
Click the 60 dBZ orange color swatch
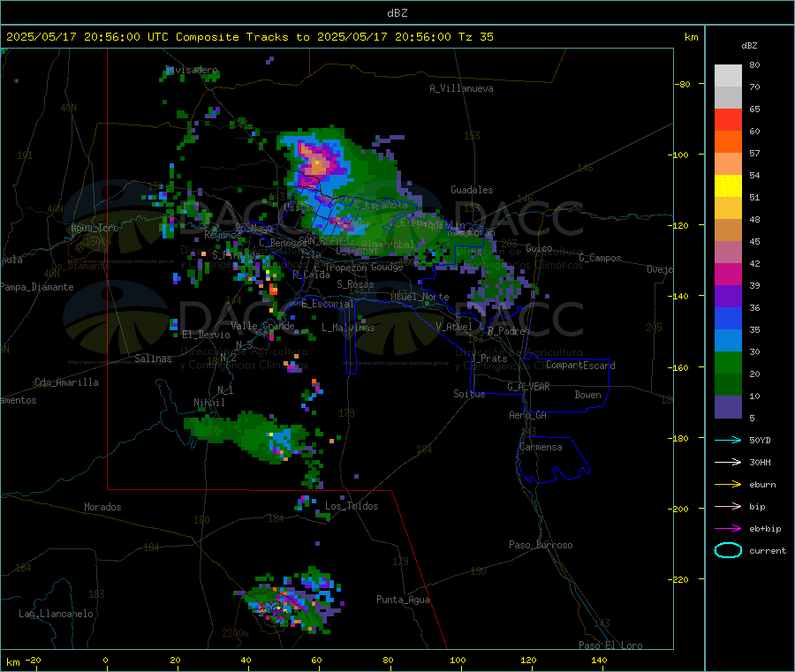[x=728, y=142]
